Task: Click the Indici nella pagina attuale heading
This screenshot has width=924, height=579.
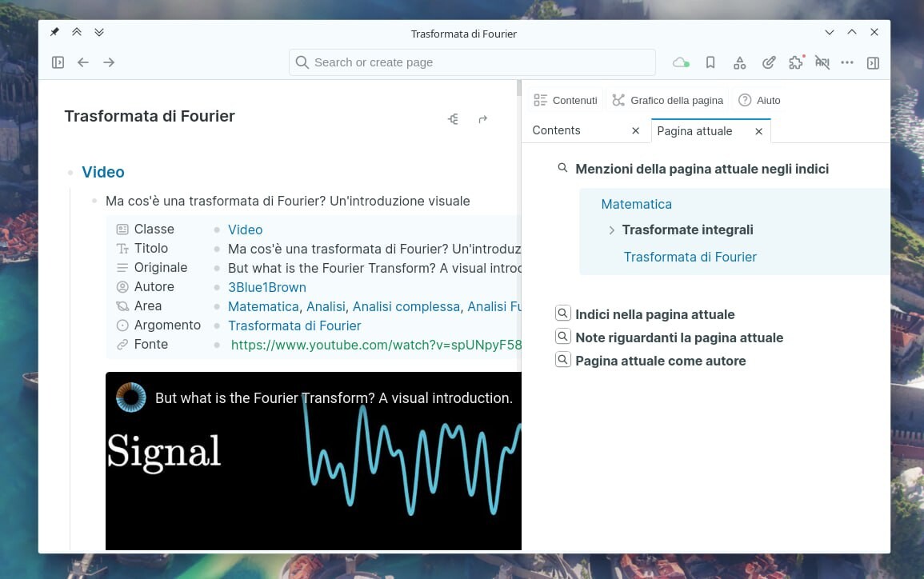Action: pos(655,314)
